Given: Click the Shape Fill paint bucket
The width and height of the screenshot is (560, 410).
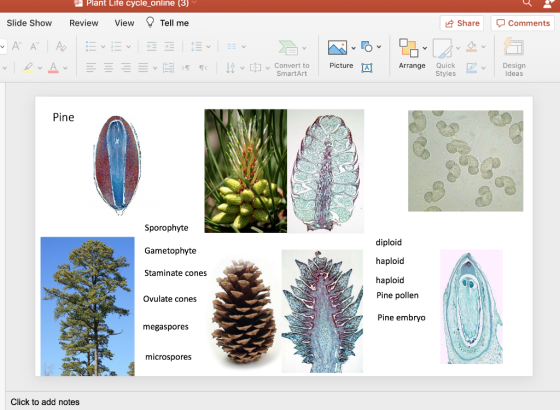Looking at the screenshot, I should point(472,46).
